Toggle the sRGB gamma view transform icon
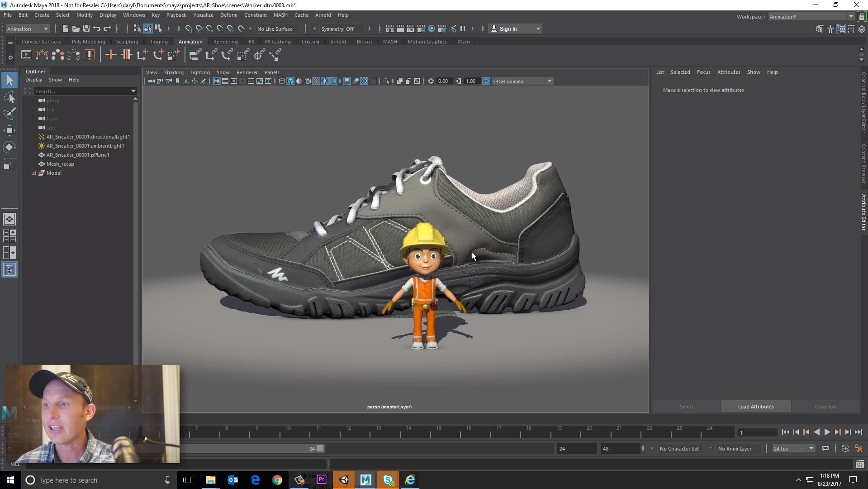 pyautogui.click(x=486, y=81)
